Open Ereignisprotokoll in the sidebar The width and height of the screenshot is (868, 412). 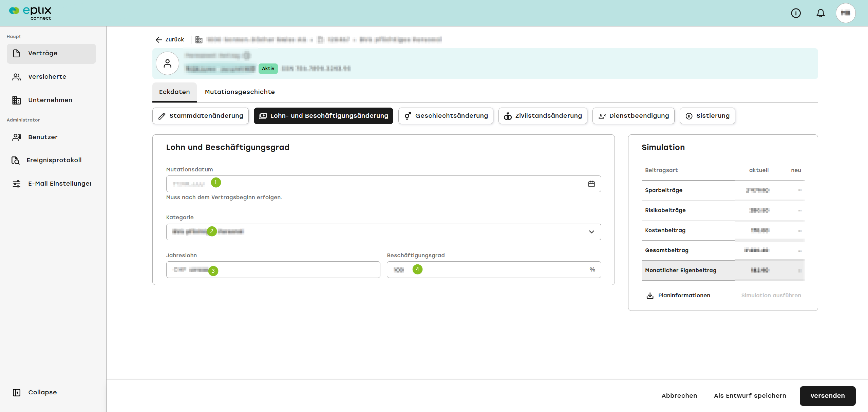pos(51,160)
